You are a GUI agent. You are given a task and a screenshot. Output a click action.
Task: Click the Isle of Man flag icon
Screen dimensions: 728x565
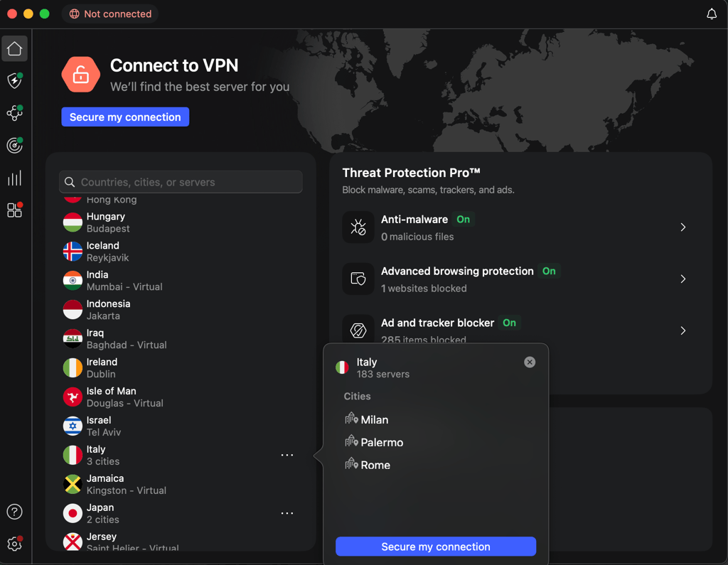tap(73, 397)
